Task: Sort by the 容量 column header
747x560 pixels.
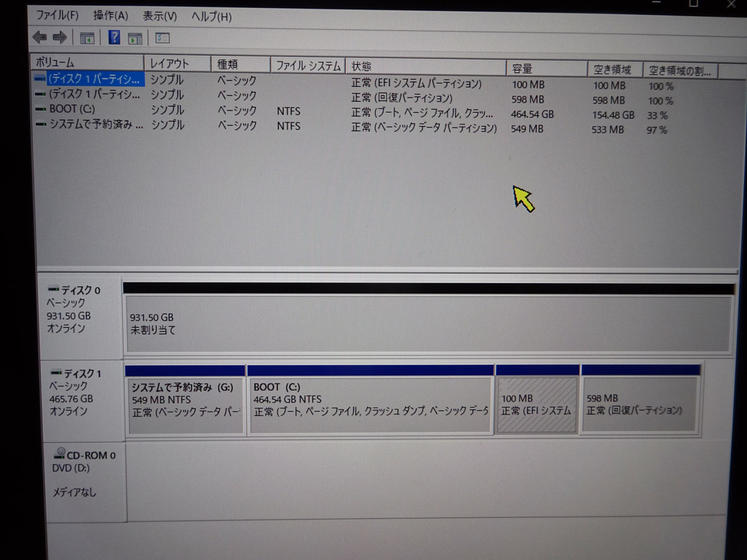Action: click(x=547, y=69)
